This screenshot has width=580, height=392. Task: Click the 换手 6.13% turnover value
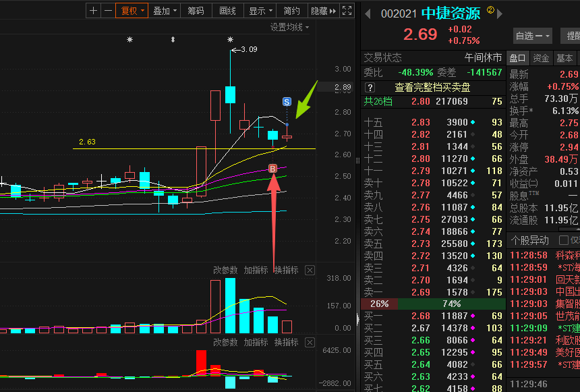[565, 111]
